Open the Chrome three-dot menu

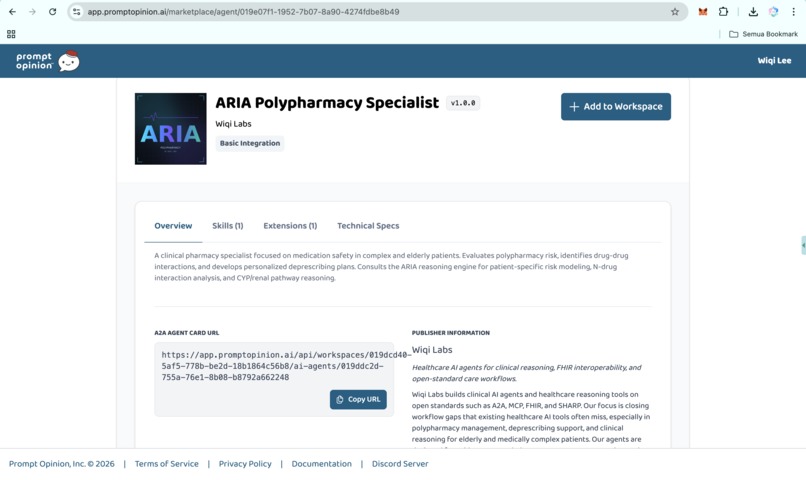pyautogui.click(x=793, y=12)
